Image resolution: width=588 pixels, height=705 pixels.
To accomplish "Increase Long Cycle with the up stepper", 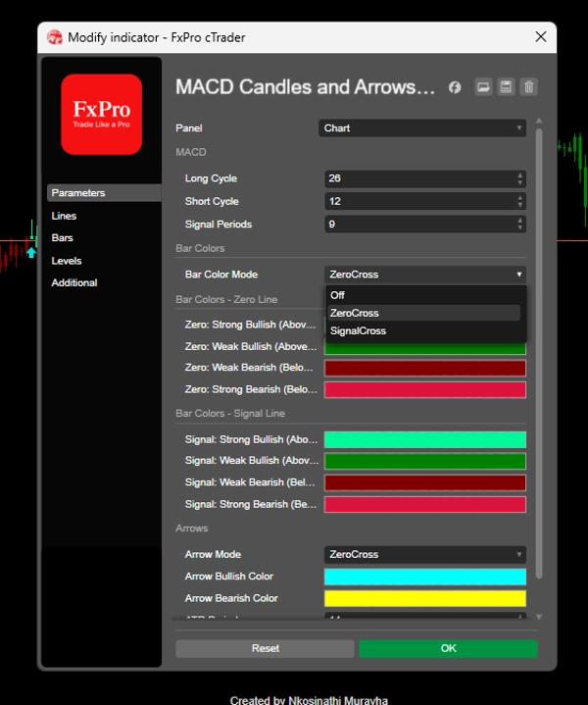I will (x=520, y=175).
